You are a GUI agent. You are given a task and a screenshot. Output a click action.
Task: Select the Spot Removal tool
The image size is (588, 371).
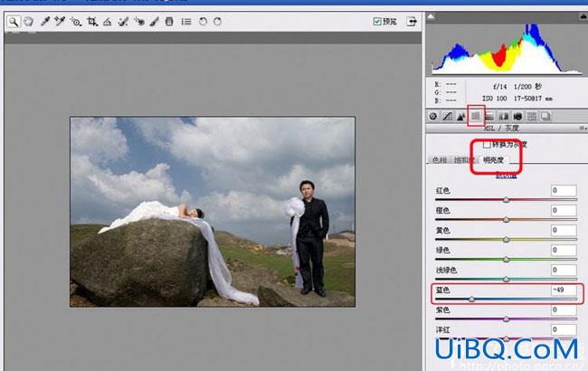pos(123,22)
